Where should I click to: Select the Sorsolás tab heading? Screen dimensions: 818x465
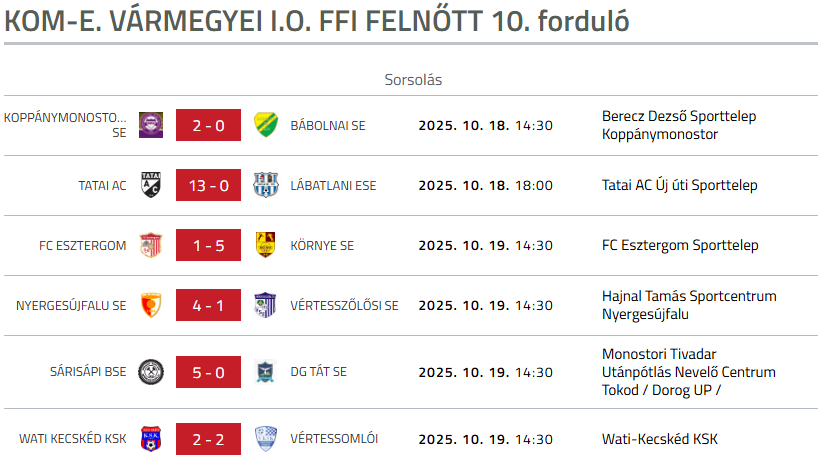(413, 79)
